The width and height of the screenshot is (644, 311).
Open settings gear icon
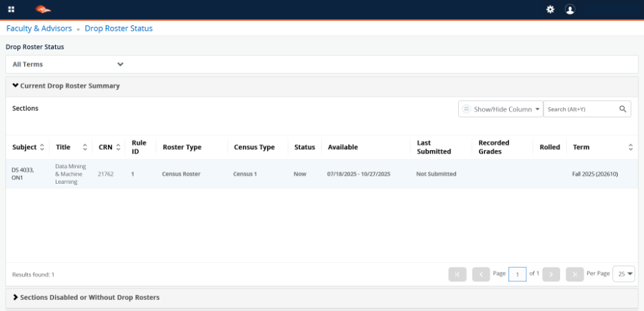click(x=550, y=10)
